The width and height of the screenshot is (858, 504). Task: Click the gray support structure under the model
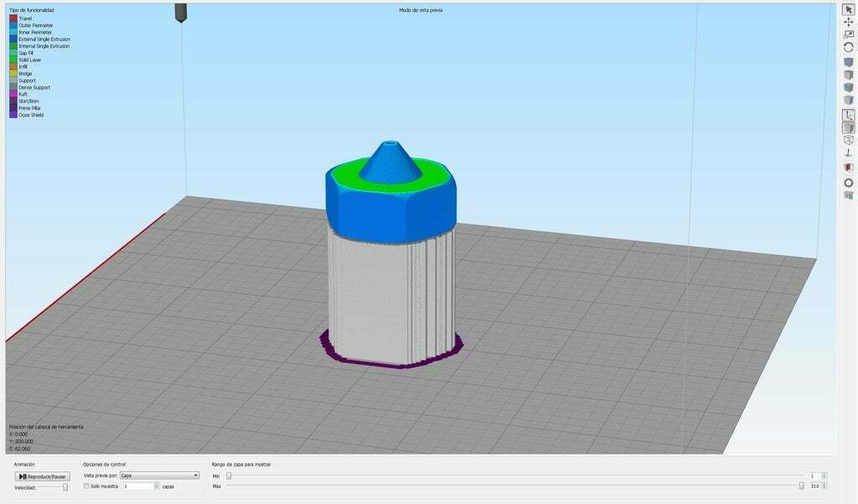pyautogui.click(x=392, y=298)
